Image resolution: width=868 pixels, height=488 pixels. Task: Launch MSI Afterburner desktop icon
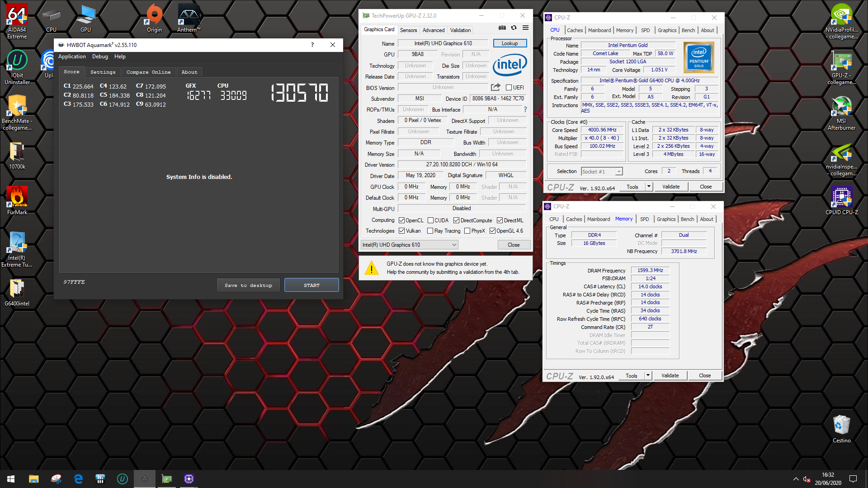[x=841, y=113]
